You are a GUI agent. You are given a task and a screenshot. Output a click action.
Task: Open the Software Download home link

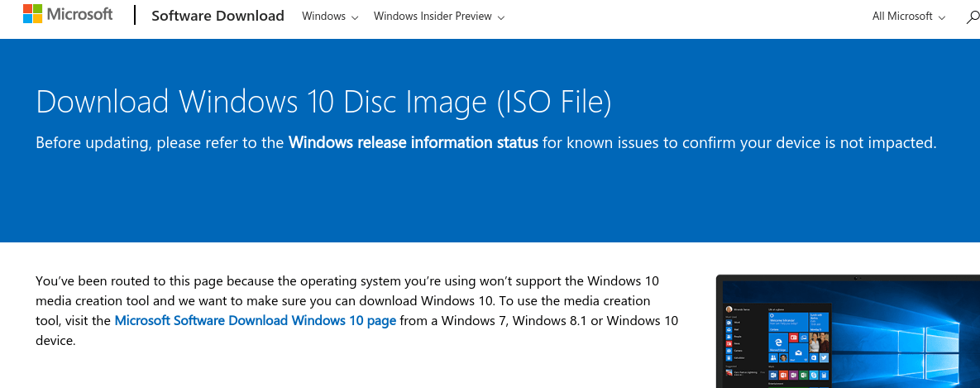(218, 16)
